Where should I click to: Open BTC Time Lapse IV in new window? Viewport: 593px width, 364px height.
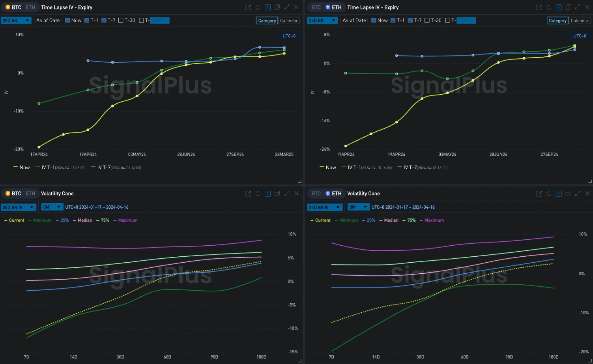pos(248,7)
